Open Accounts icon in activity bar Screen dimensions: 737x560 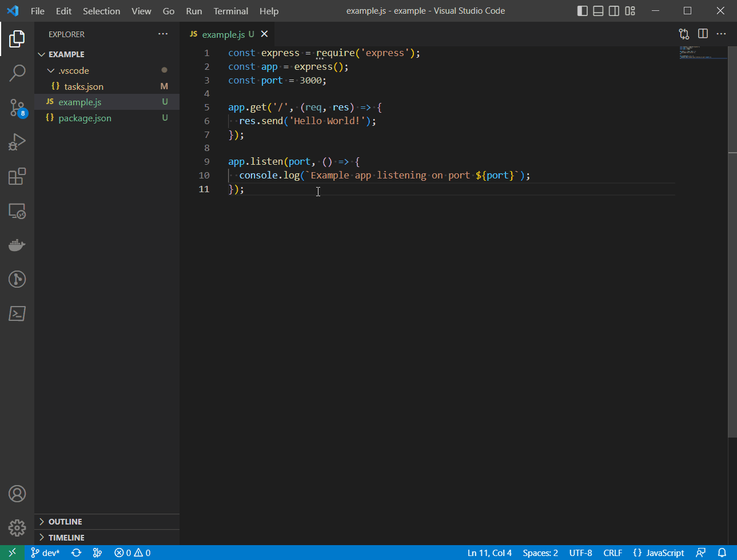click(17, 494)
